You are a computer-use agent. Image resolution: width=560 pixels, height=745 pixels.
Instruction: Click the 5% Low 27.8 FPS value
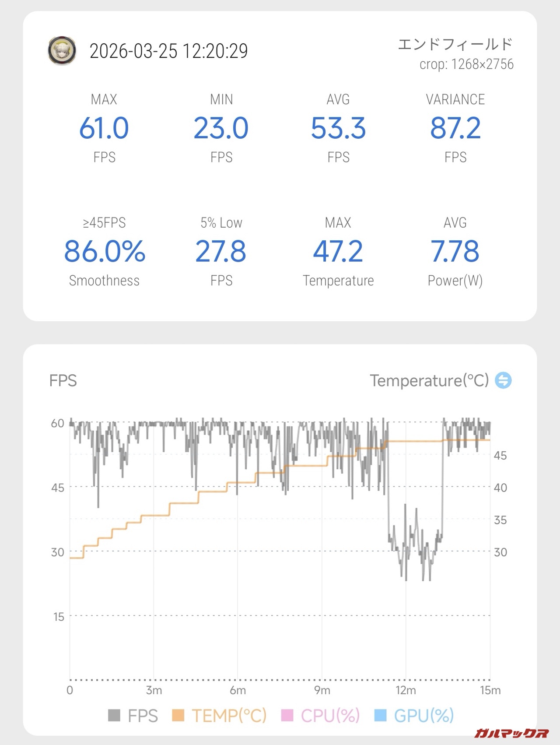coord(221,252)
